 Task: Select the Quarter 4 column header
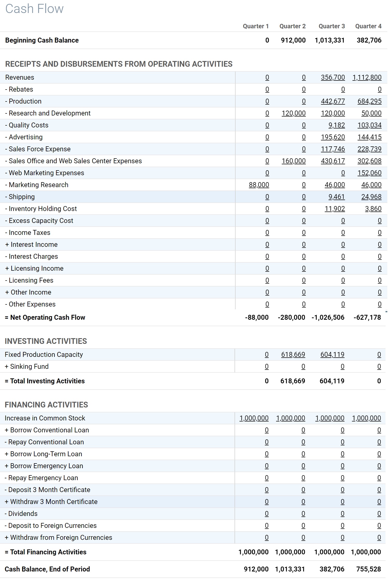pos(368,26)
